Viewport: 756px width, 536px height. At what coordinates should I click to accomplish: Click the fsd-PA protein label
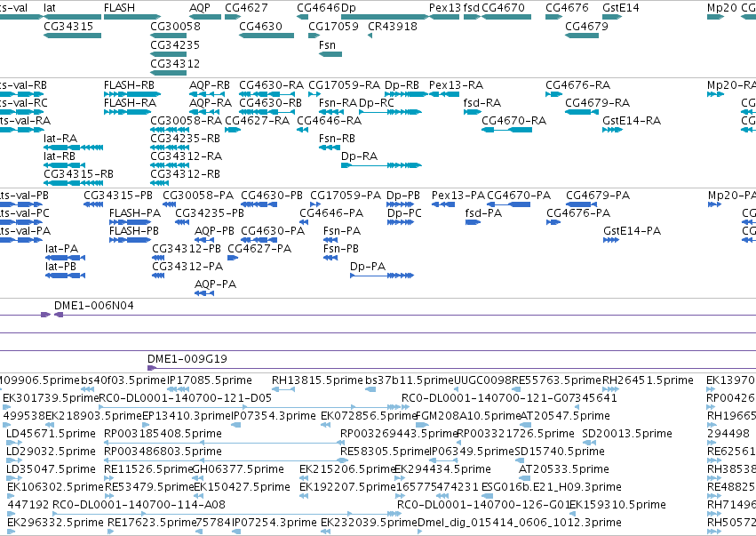[x=483, y=213]
